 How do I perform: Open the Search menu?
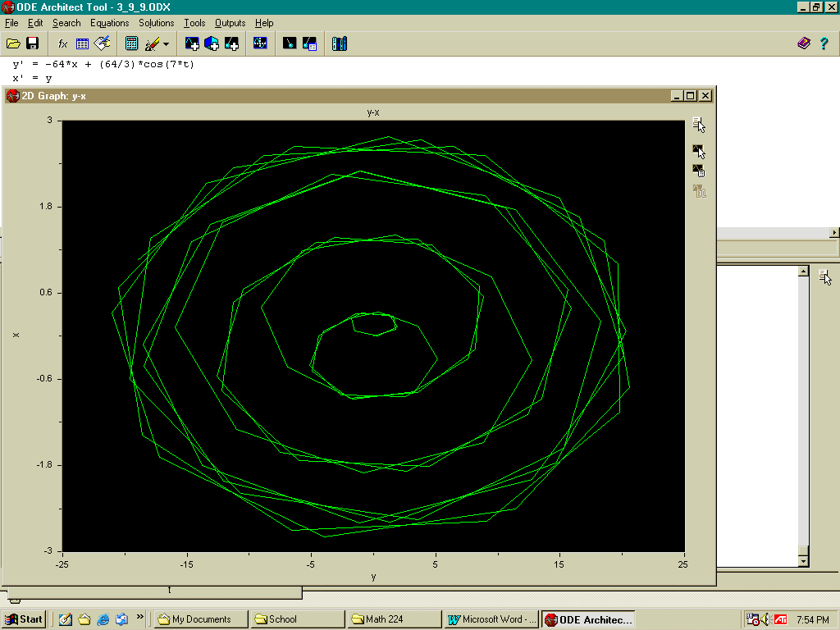point(66,23)
